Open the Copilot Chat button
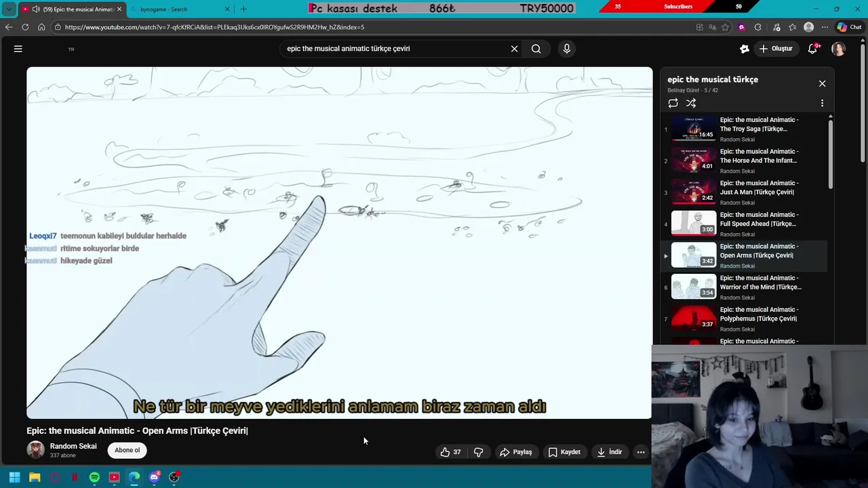The height and width of the screenshot is (488, 868). (x=850, y=27)
